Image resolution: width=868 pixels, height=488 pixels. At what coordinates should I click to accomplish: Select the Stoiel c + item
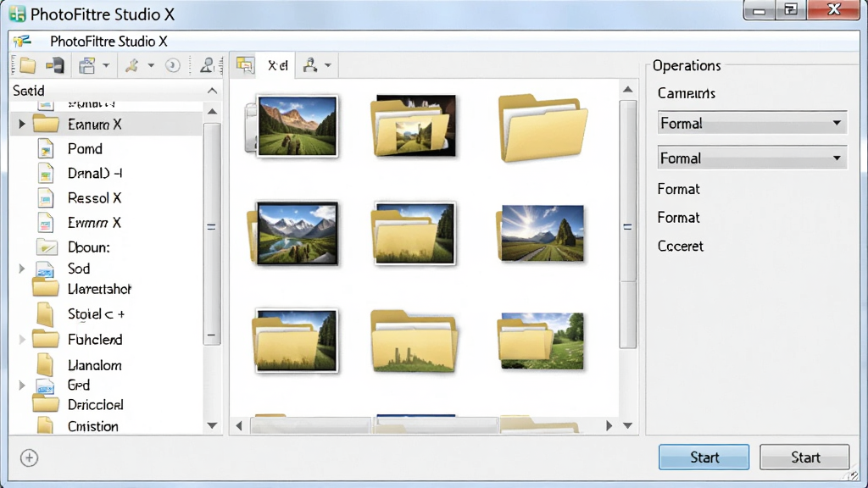(97, 314)
